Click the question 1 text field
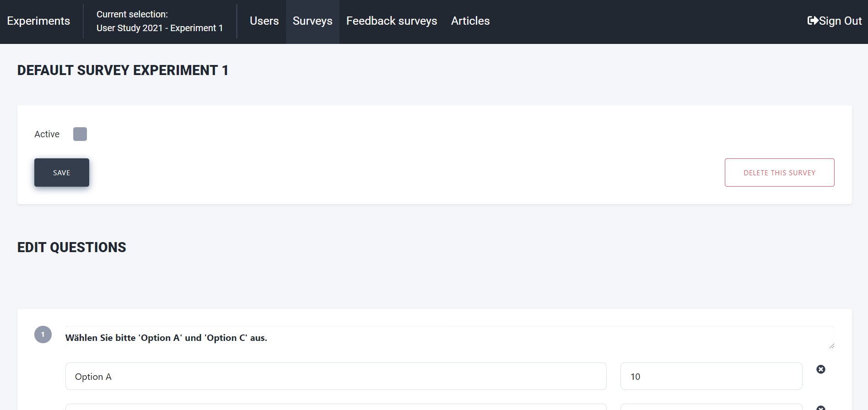Screen dimensions: 868x410 [x=450, y=338]
